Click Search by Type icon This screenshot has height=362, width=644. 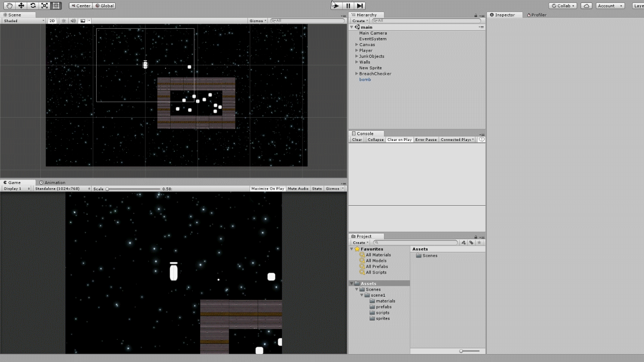click(463, 242)
